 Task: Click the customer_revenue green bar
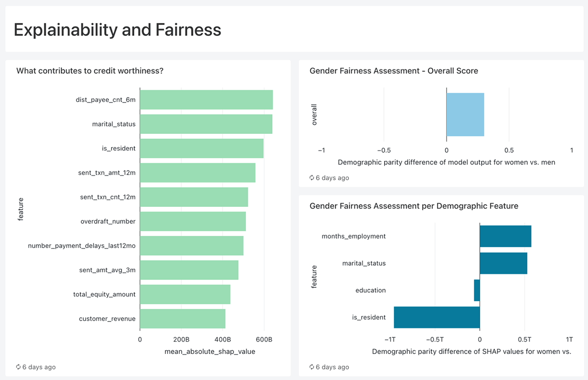point(183,319)
